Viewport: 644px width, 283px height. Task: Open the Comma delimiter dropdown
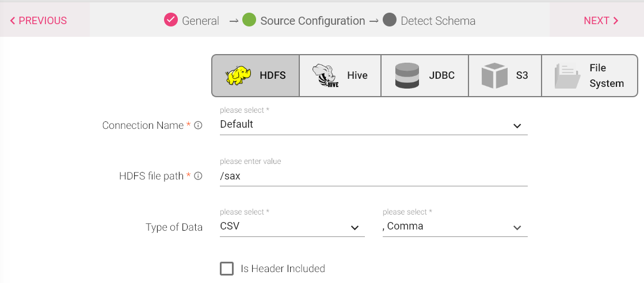click(x=455, y=227)
